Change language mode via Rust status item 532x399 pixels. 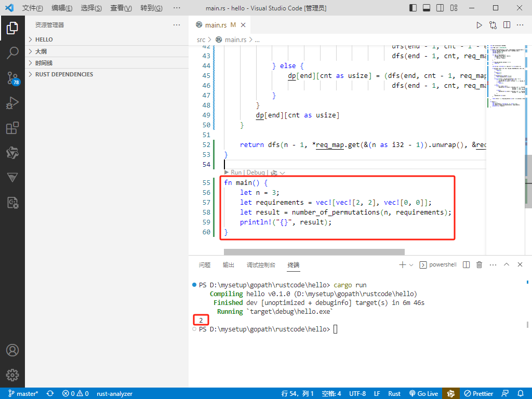tap(394, 393)
